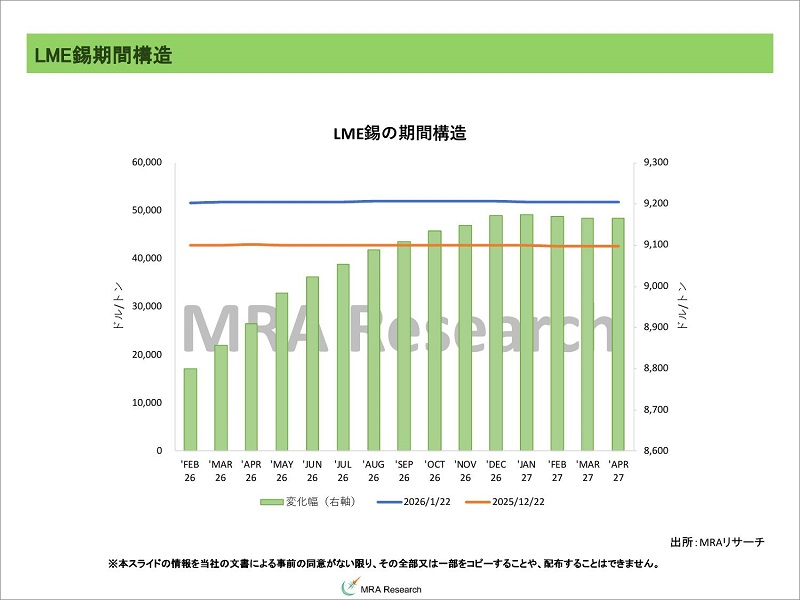The width and height of the screenshot is (800, 600).
Task: Select the 出所：MRAリサーチ source text
Action: click(716, 542)
